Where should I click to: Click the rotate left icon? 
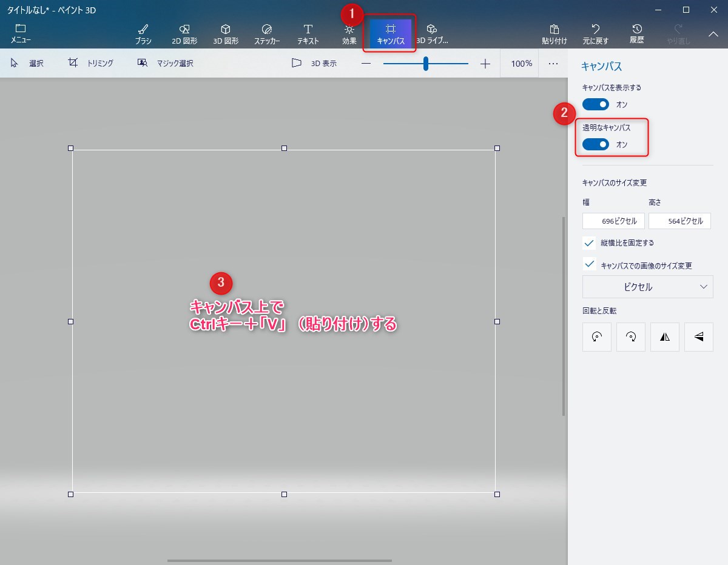click(x=597, y=337)
